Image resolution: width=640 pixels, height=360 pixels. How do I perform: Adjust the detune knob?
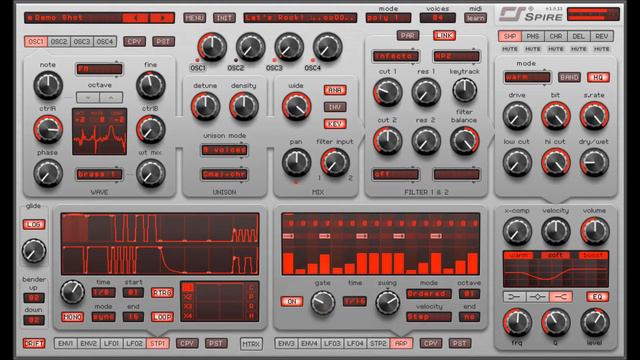(x=205, y=106)
